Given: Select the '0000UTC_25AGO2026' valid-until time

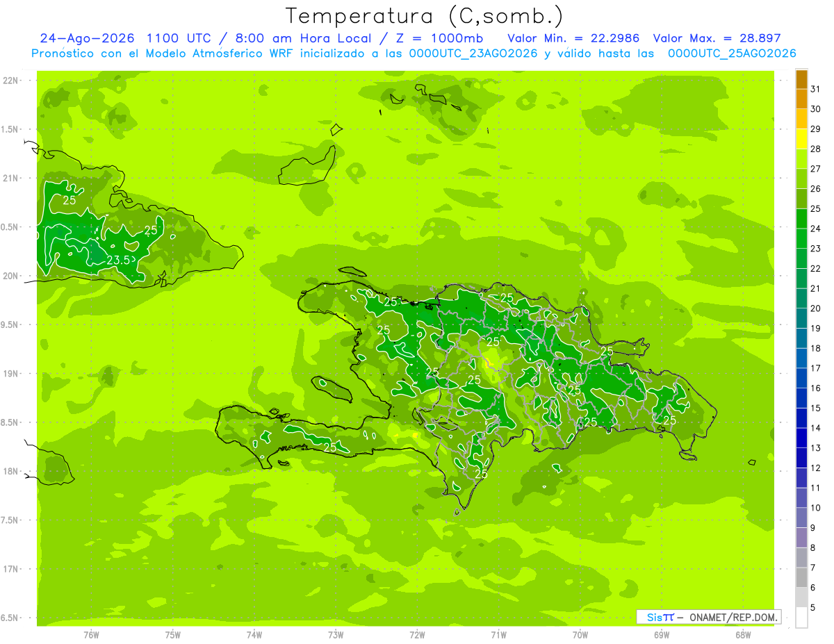Looking at the screenshot, I should pos(732,53).
